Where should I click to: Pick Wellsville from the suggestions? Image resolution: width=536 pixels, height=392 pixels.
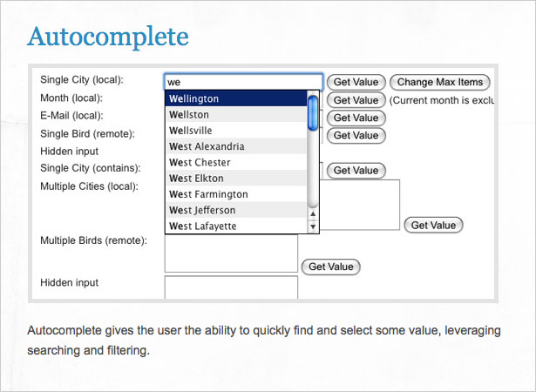[x=236, y=131]
